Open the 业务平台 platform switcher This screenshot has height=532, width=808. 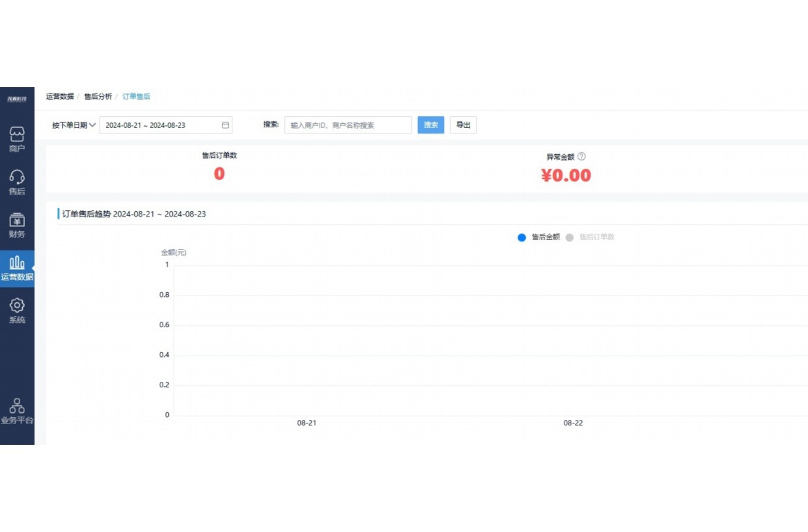(x=17, y=411)
